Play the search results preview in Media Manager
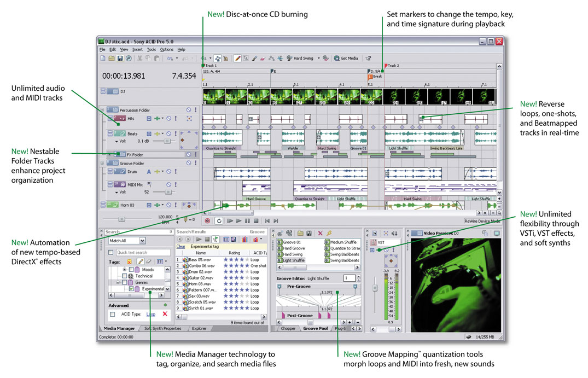Viewport: 588px width, 378px height. [199, 239]
